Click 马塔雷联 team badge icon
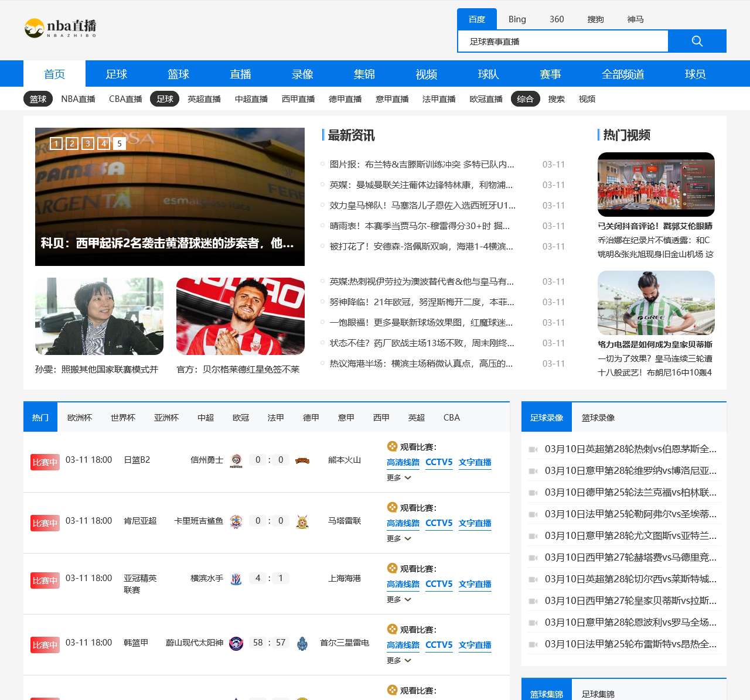Screen dimensions: 750x700 [302, 521]
